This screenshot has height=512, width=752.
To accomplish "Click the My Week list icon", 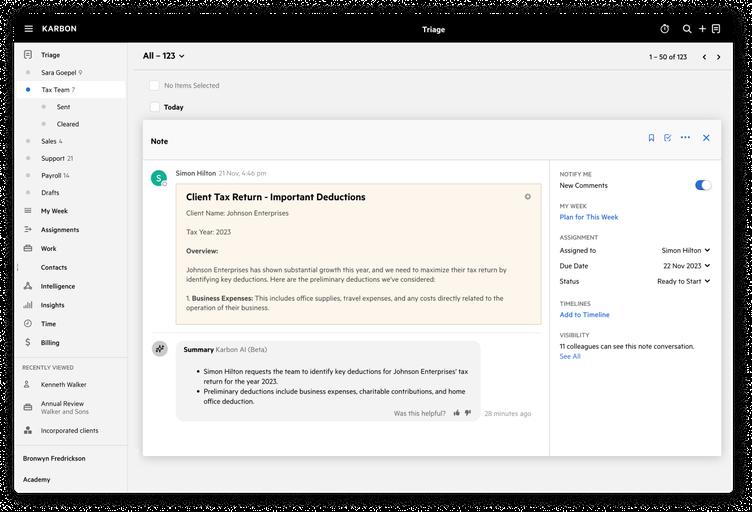I will coord(28,210).
